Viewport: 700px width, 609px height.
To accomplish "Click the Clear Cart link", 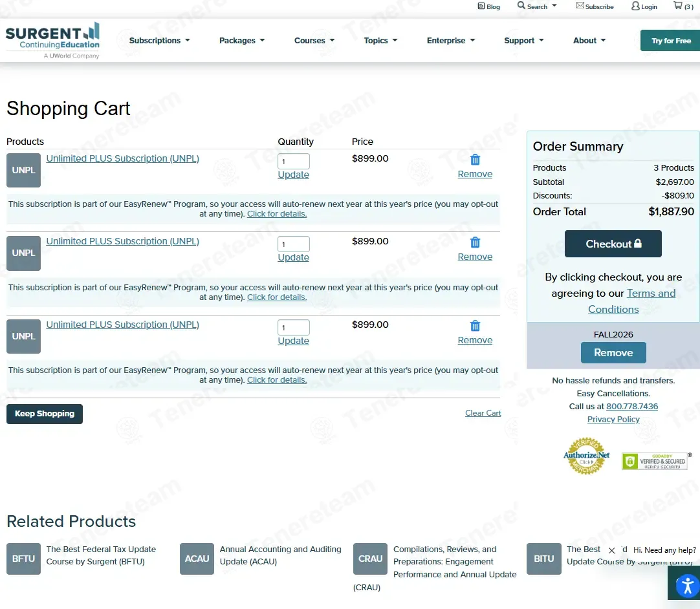I will tap(483, 413).
